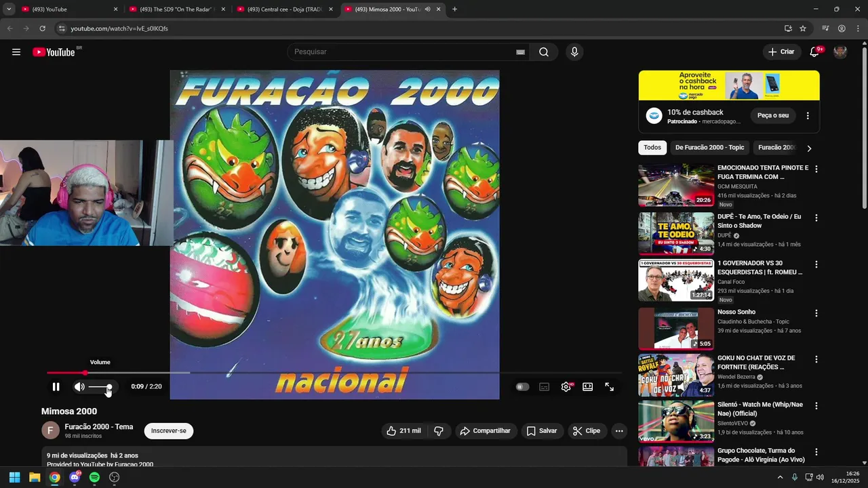Go to the YouTube home logo

tap(54, 52)
